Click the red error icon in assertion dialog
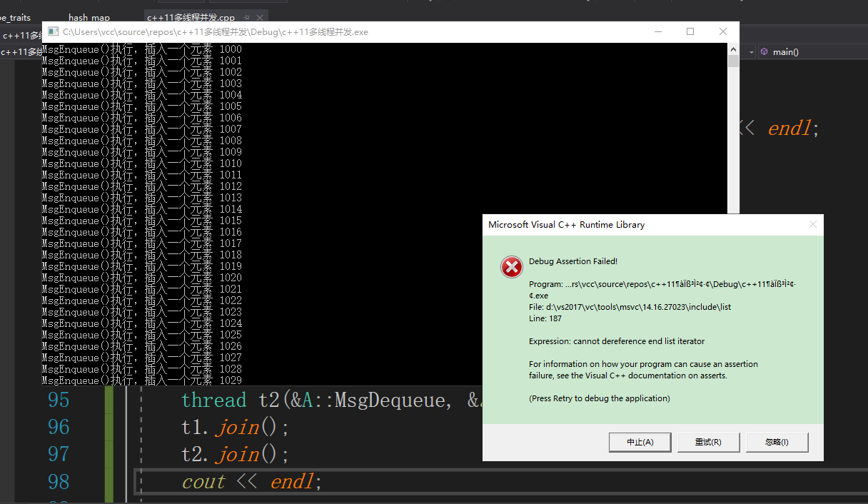The height and width of the screenshot is (504, 868). (511, 267)
